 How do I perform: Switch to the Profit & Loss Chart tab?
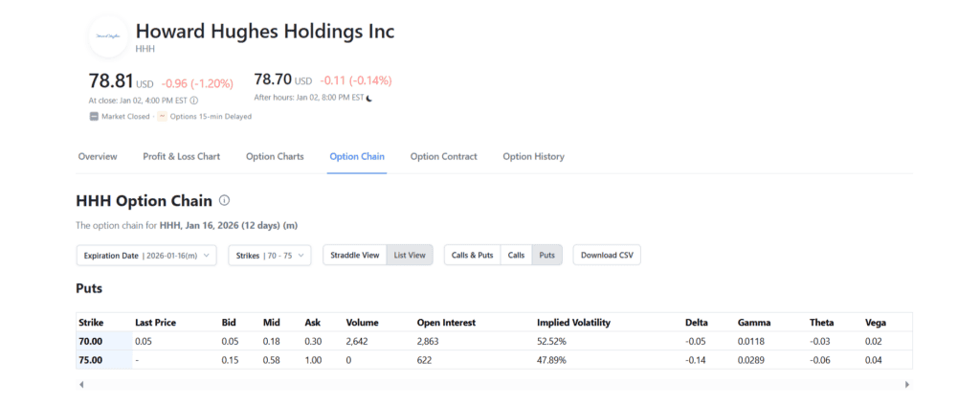tap(181, 156)
